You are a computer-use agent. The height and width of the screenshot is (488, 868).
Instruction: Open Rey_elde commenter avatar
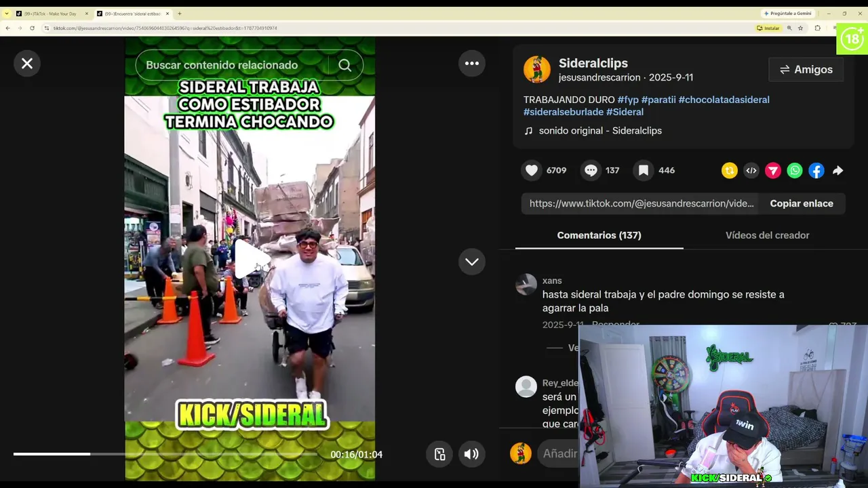(x=526, y=386)
